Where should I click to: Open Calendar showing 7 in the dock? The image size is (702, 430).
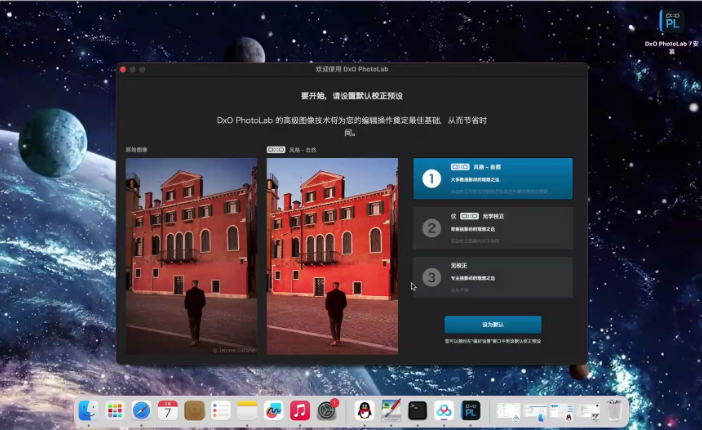(x=168, y=410)
